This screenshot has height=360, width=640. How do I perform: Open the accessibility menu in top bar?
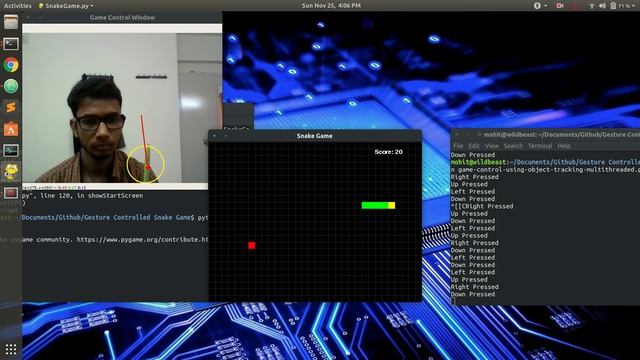[540, 6]
